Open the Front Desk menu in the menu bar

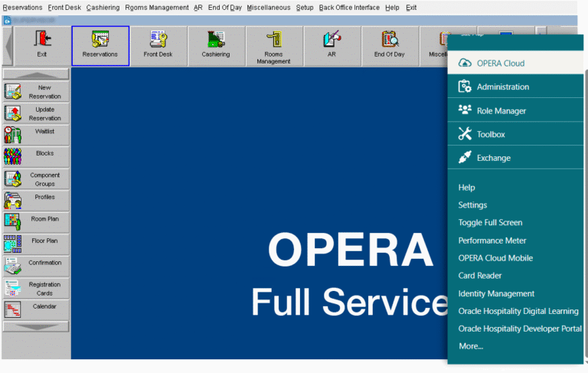pyautogui.click(x=64, y=8)
